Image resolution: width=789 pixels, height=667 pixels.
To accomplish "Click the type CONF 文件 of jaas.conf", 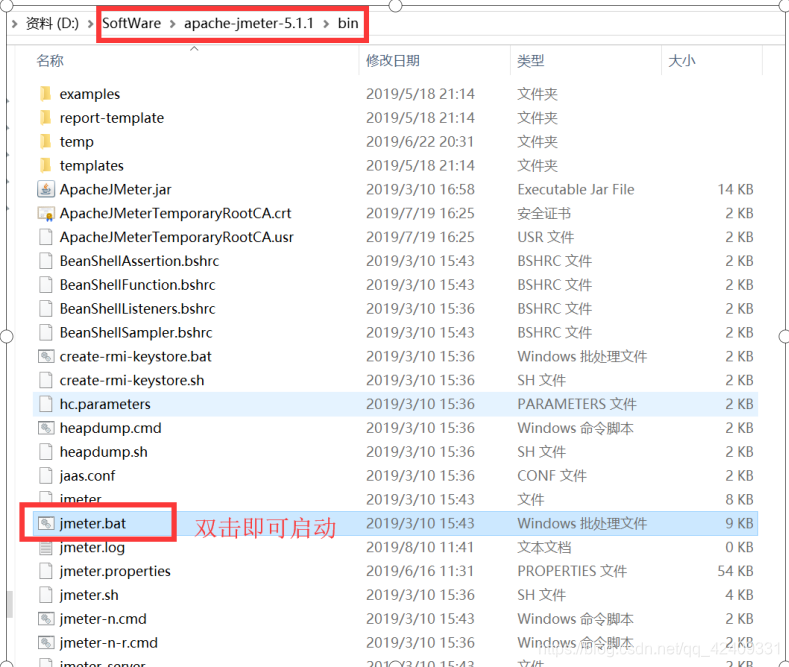I will [x=552, y=475].
